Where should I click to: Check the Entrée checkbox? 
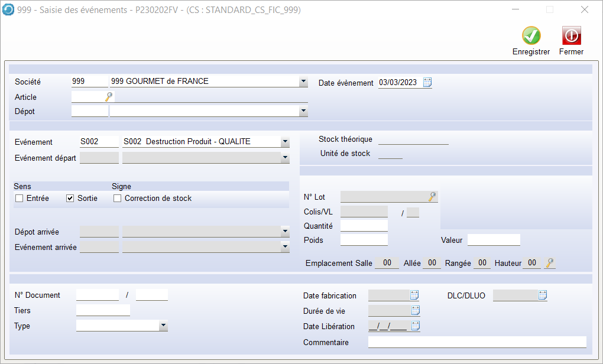click(x=20, y=199)
